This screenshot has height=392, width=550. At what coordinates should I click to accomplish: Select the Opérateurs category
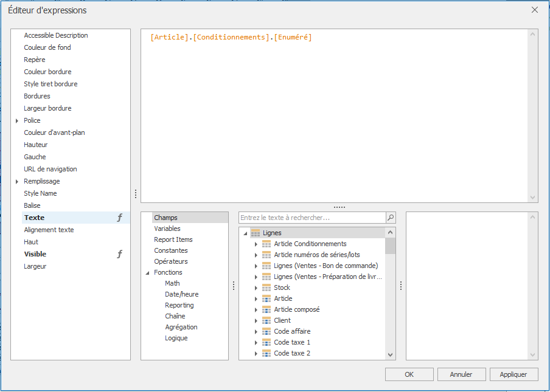pos(171,261)
